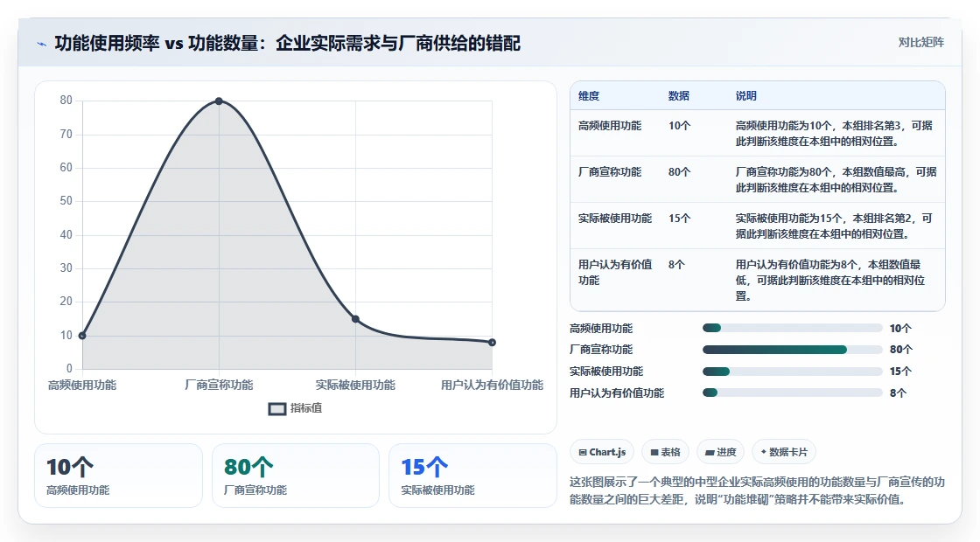Viewport: 980px width, 542px height.
Task: Click the 高频使用功能 table row name
Action: tap(610, 126)
